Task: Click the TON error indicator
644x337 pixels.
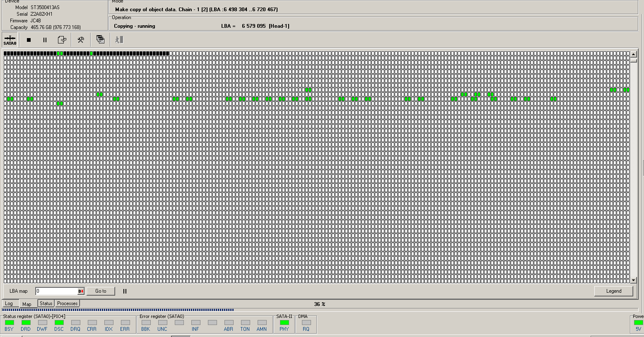Action: tap(245, 323)
